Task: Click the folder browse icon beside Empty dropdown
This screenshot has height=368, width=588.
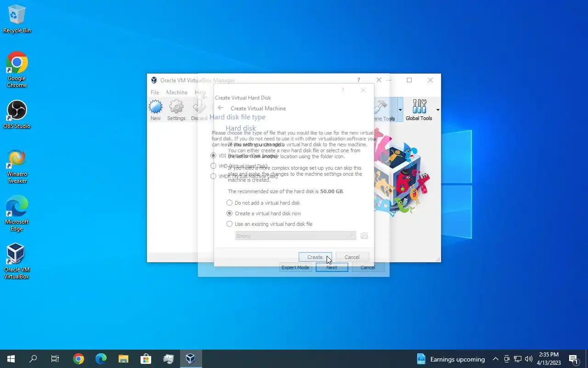Action: coord(364,236)
